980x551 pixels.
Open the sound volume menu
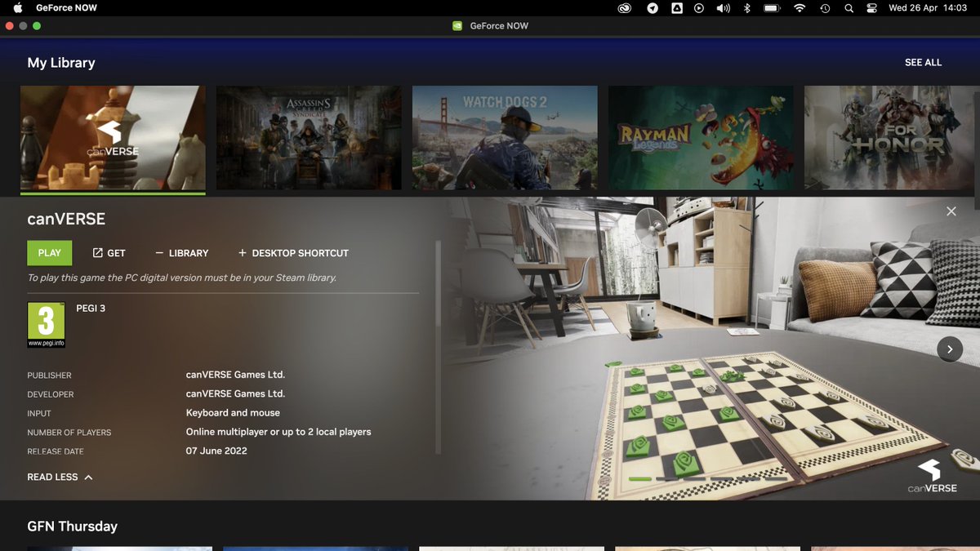pos(724,8)
